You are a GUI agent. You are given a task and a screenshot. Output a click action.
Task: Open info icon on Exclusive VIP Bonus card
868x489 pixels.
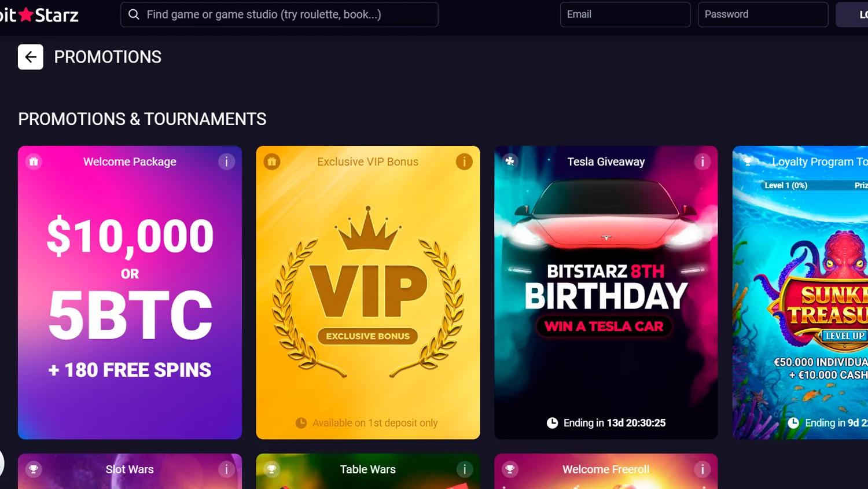pos(464,162)
